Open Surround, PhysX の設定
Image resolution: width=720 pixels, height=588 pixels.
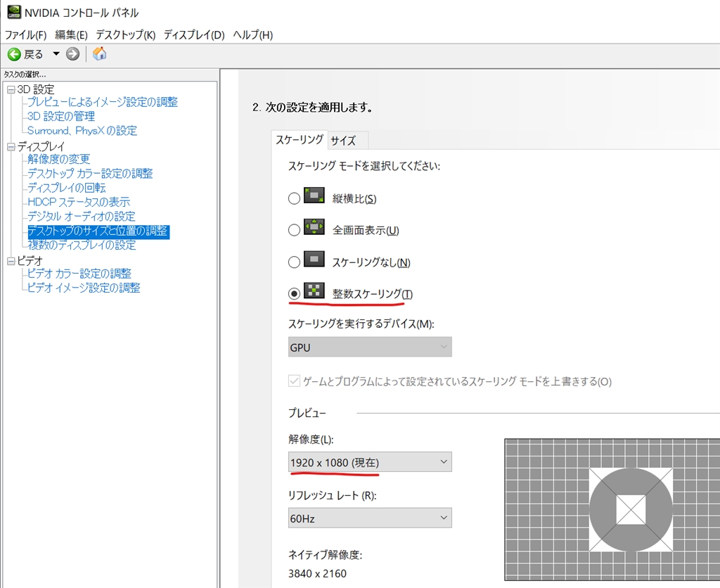point(82,130)
